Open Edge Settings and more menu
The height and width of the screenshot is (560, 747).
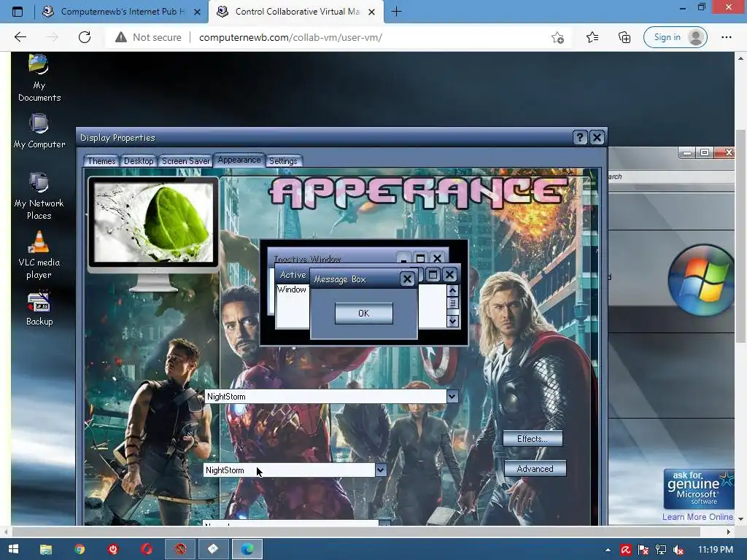(726, 37)
